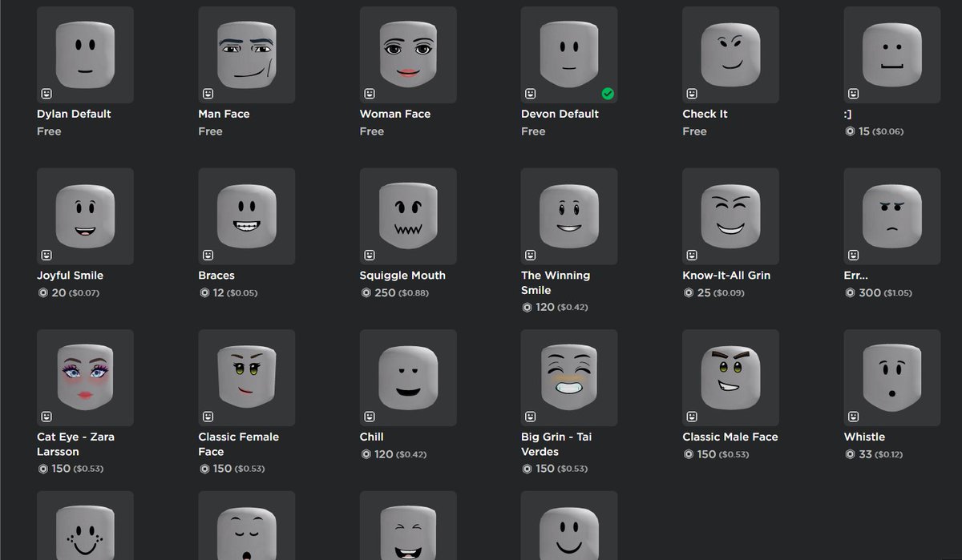Click the 120 Robux price of Chill

point(393,454)
